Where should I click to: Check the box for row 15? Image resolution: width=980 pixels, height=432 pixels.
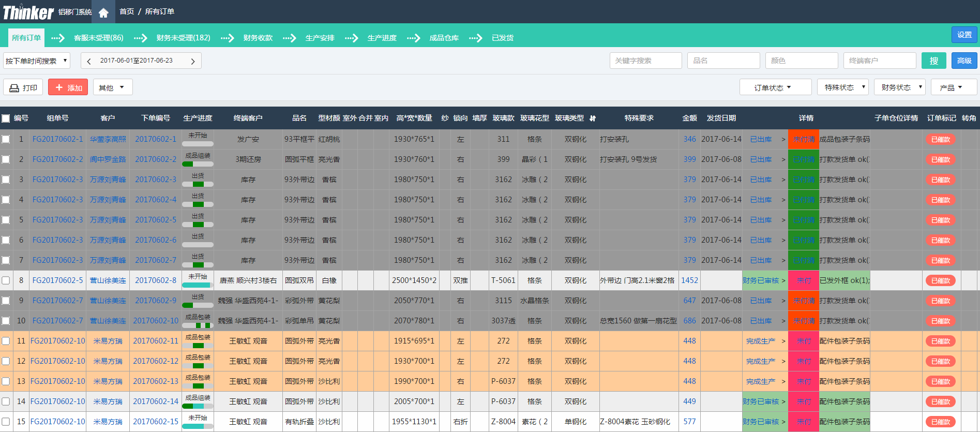(6, 422)
